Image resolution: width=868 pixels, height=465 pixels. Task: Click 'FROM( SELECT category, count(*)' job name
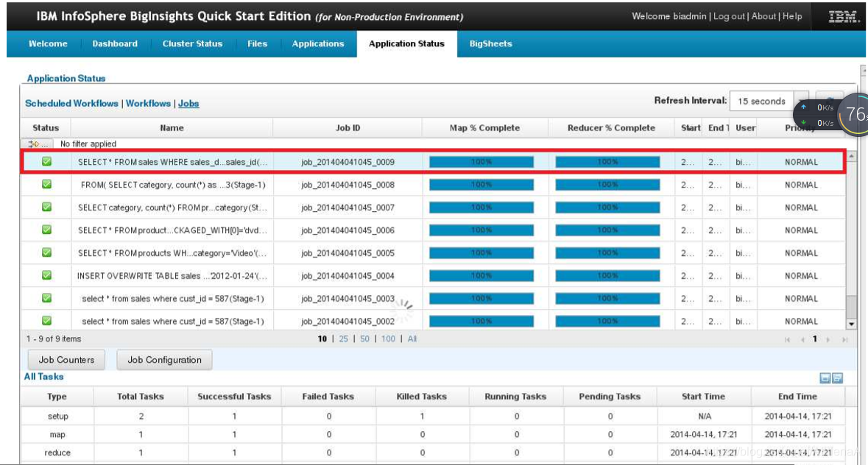pos(173,185)
